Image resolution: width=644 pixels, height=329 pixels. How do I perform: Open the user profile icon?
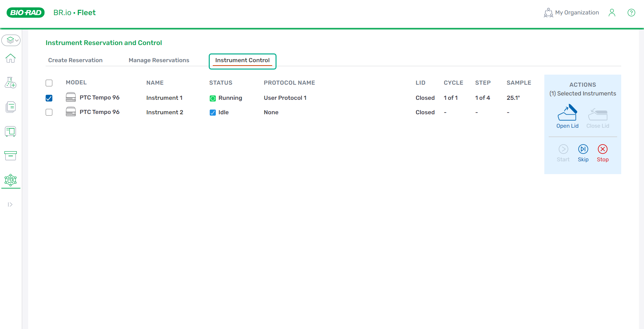point(612,13)
